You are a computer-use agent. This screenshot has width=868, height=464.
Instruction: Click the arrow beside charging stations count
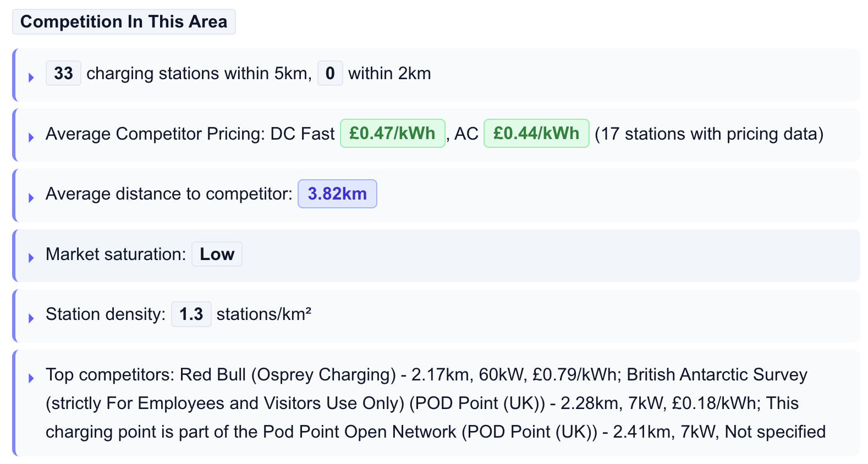point(31,78)
